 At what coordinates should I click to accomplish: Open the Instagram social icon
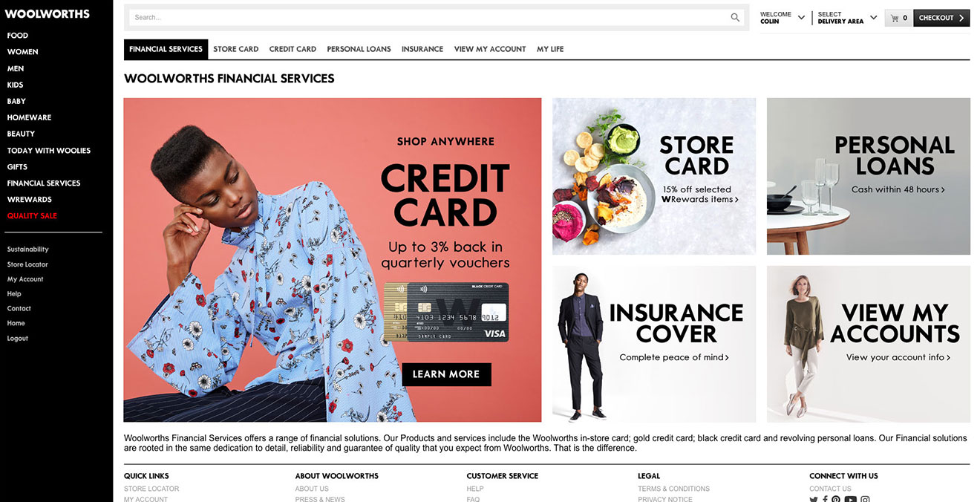point(865,500)
